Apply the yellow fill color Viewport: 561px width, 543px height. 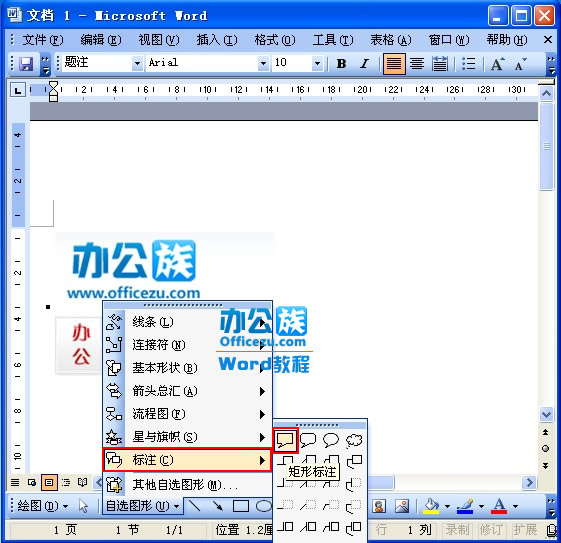pos(431,506)
